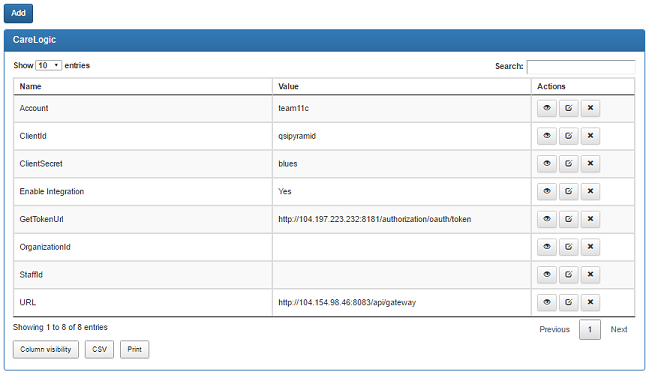Click the 'StaffId' name cell
The image size is (649, 372).
[143, 275]
